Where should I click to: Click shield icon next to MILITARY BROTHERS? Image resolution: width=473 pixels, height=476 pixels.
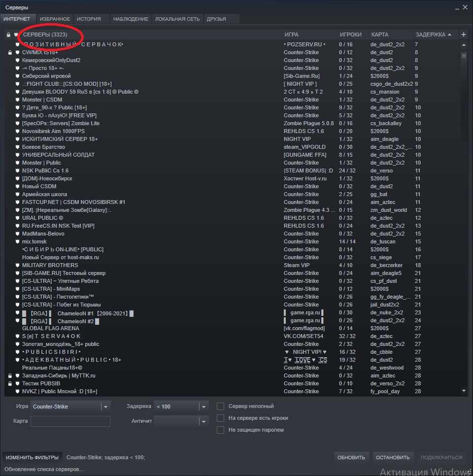coord(17,265)
